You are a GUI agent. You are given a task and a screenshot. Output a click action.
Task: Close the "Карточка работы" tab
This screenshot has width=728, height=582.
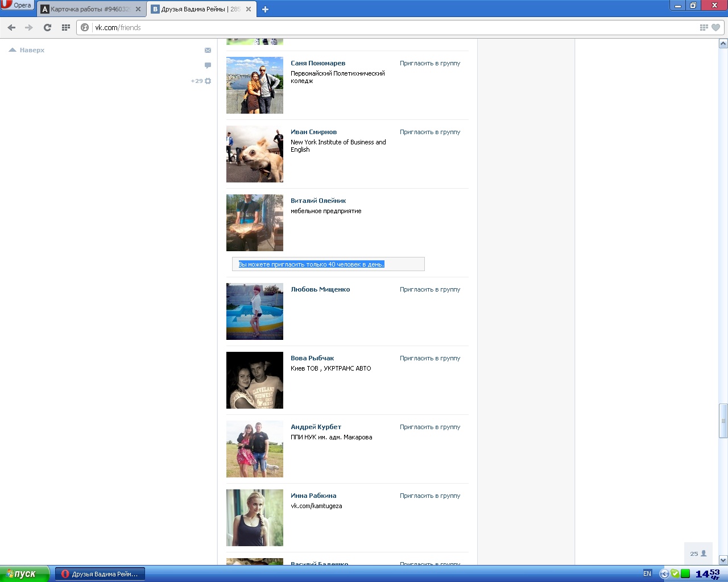138,9
